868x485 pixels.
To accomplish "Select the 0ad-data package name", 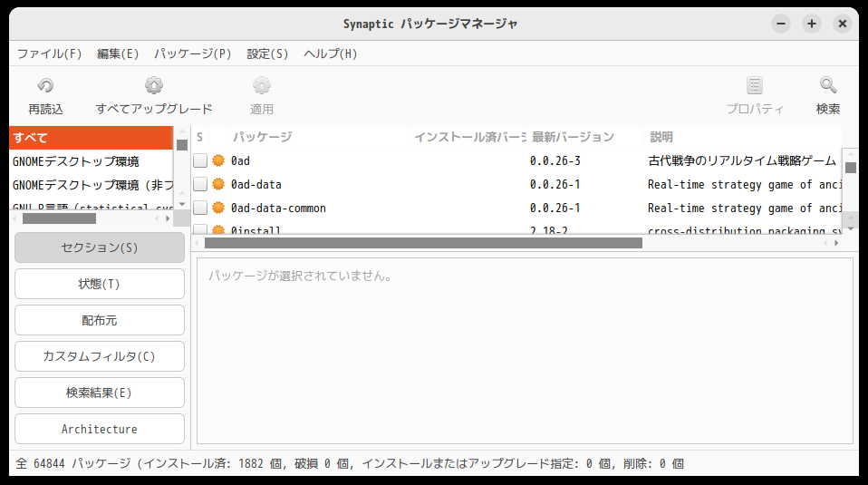I will [x=256, y=184].
